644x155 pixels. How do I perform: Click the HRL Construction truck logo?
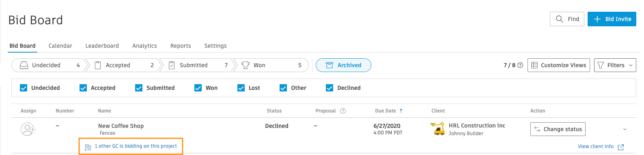(437, 129)
